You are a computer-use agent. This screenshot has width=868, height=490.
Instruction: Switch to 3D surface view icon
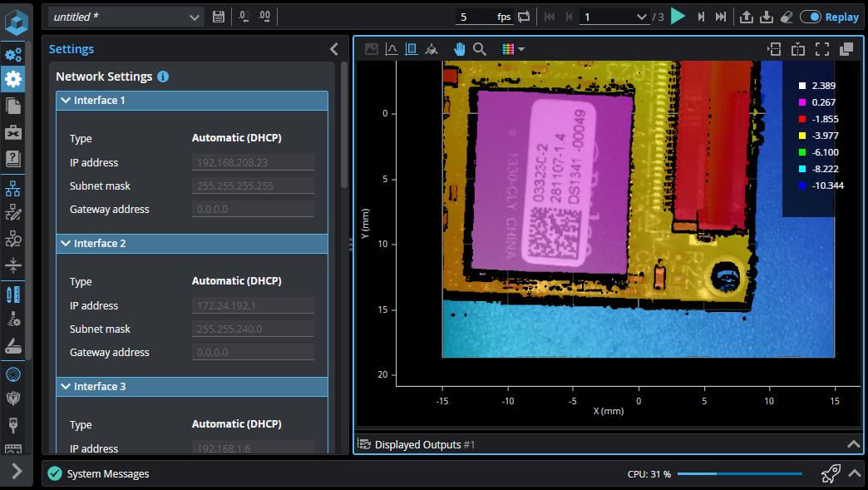pos(432,49)
